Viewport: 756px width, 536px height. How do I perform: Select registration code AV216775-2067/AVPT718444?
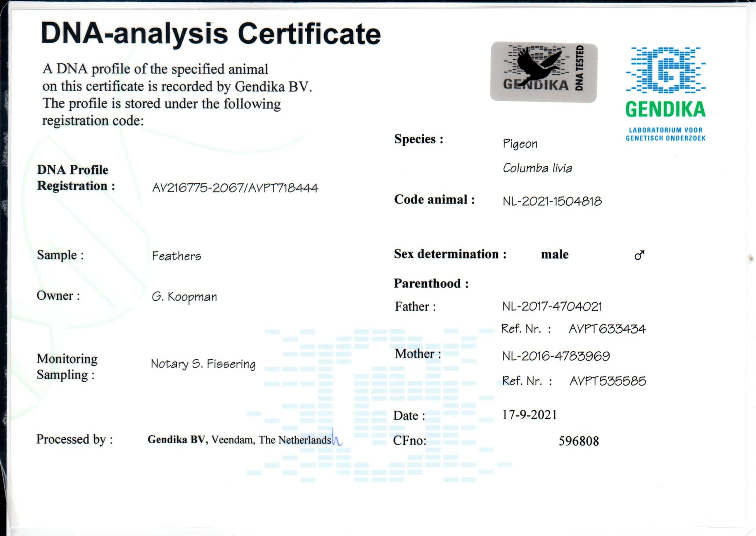tap(235, 188)
